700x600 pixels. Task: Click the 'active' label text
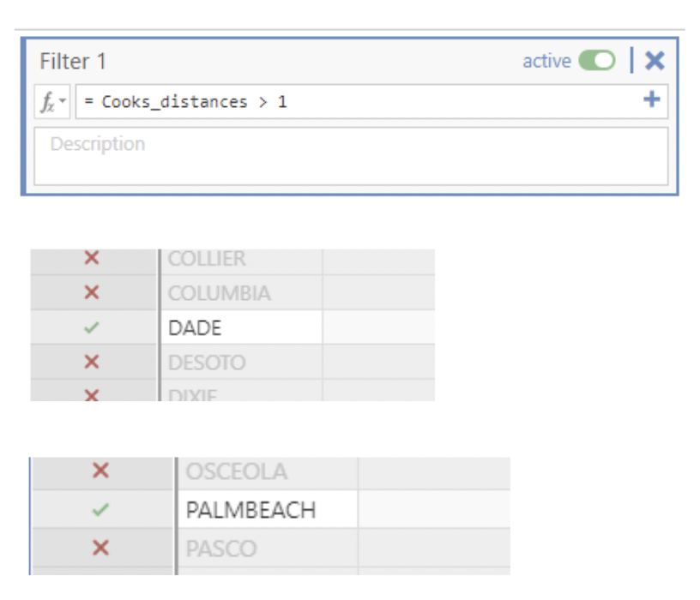tap(546, 61)
